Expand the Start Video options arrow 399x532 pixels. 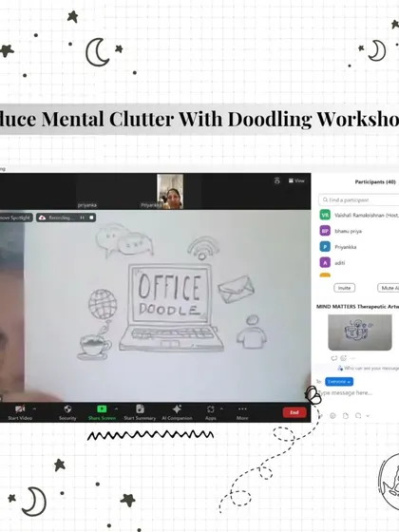pyautogui.click(x=34, y=408)
